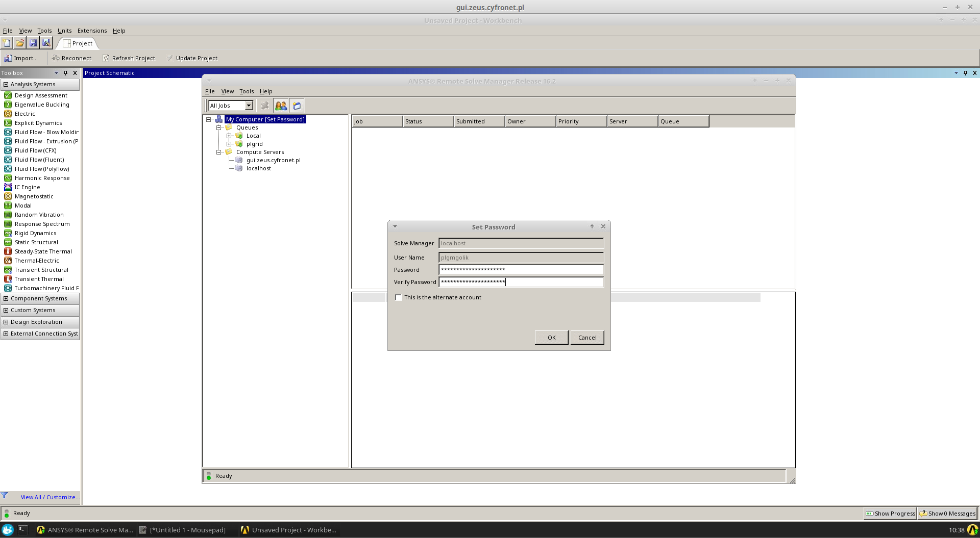This screenshot has height=538, width=980.
Task: Click Show Progress button
Action: pyautogui.click(x=891, y=514)
